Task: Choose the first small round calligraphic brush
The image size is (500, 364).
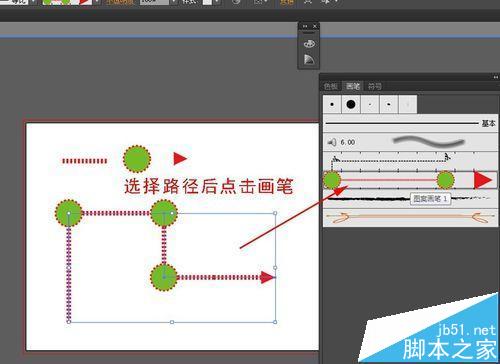Action: pyautogui.click(x=332, y=104)
